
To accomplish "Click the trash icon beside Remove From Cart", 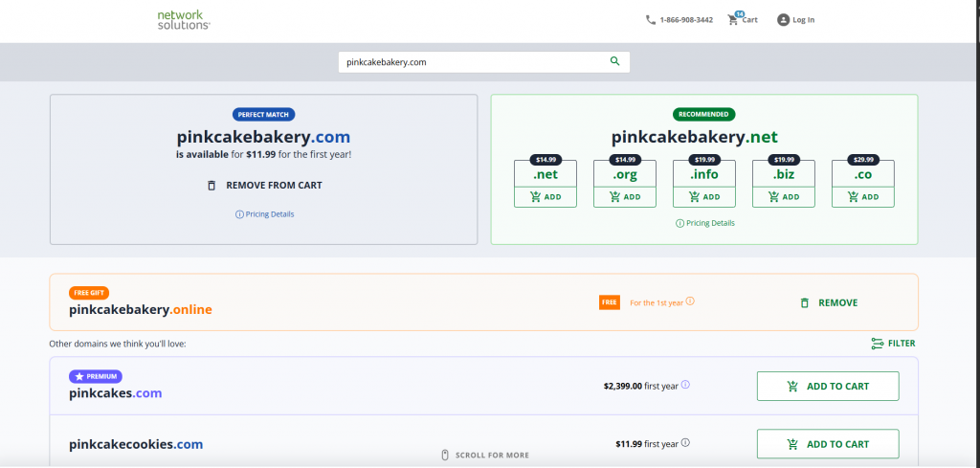I will [212, 186].
